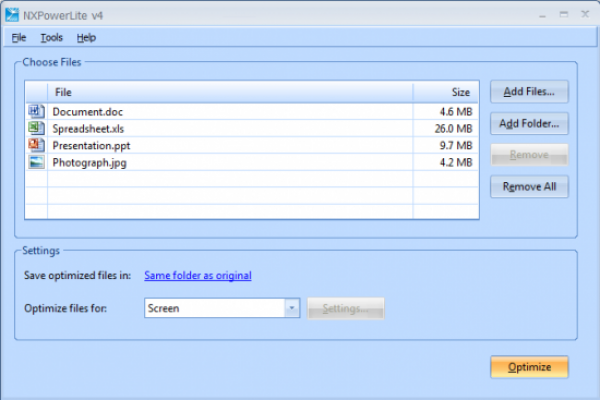Image resolution: width=600 pixels, height=400 pixels.
Task: Click the Add Folder... button
Action: 529,124
